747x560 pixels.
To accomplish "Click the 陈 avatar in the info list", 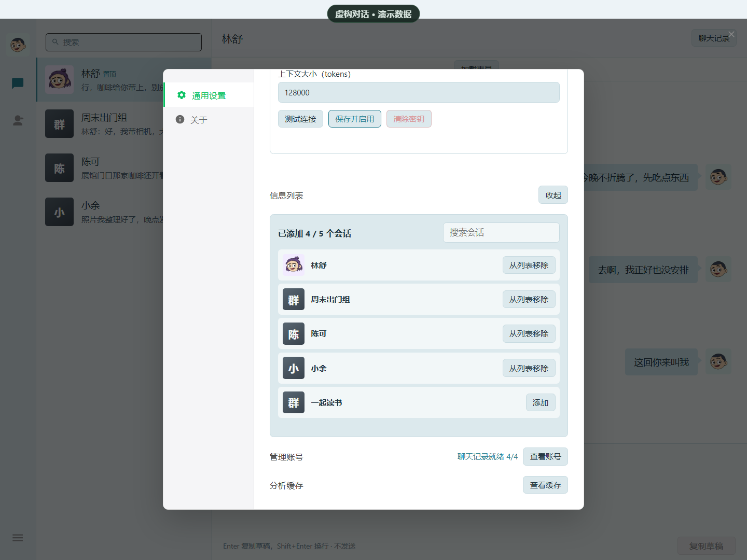I will click(x=294, y=333).
